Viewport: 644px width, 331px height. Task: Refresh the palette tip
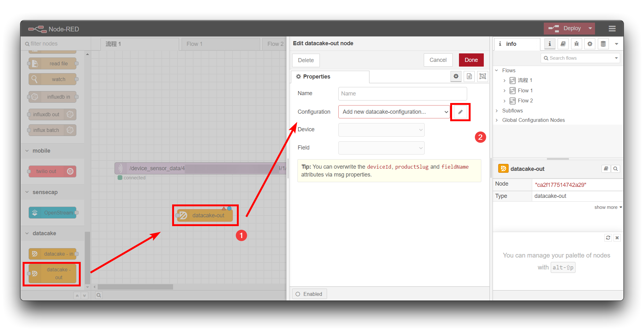click(x=608, y=238)
